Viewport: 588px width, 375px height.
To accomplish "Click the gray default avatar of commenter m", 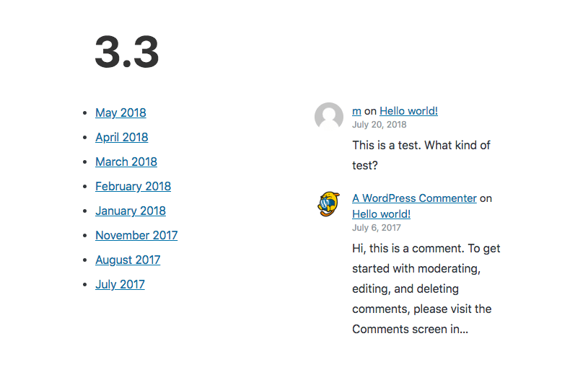I will pyautogui.click(x=329, y=117).
